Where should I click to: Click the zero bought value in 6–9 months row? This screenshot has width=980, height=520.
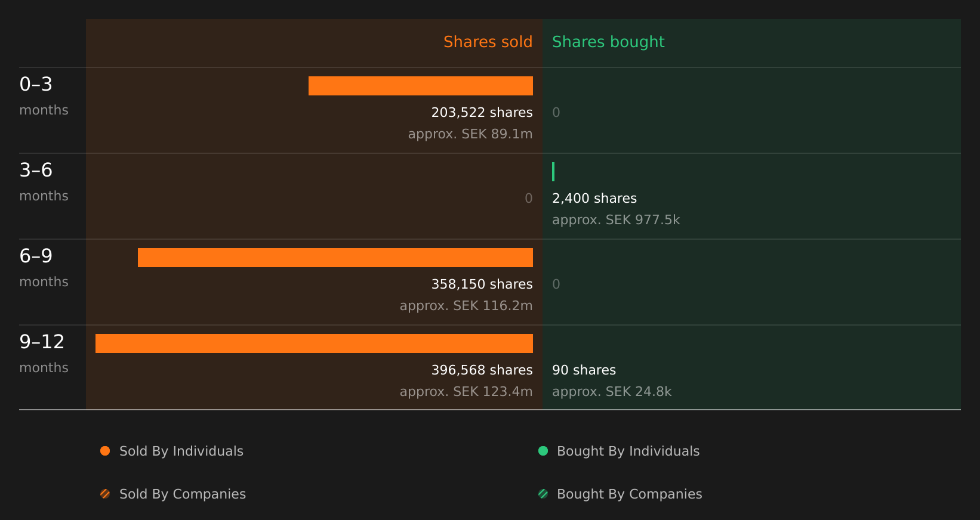(x=556, y=284)
